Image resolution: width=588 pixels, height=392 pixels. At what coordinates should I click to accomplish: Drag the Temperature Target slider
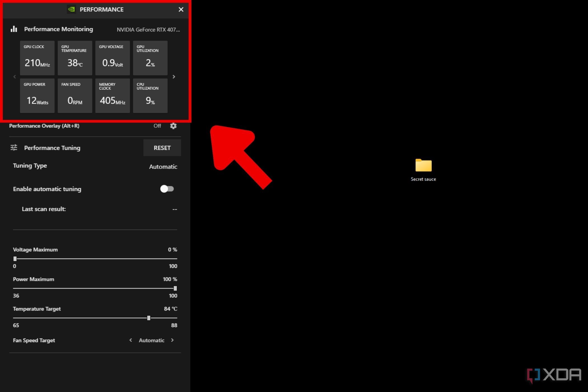coord(149,318)
